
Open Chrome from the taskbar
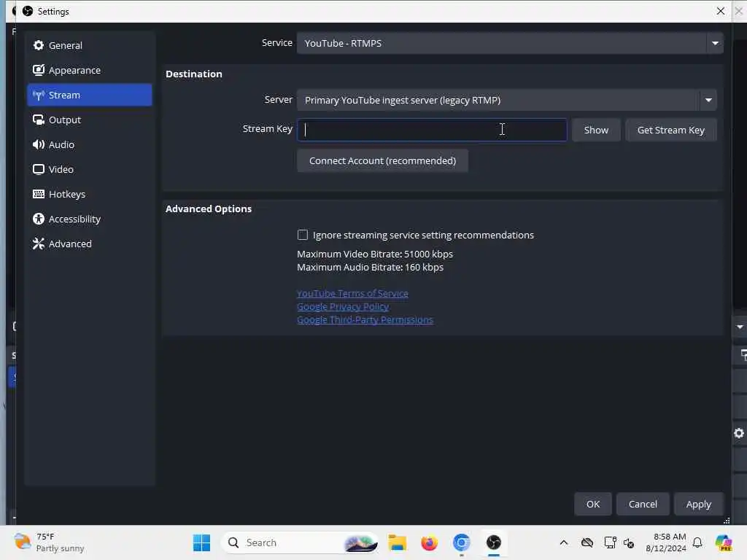461,542
